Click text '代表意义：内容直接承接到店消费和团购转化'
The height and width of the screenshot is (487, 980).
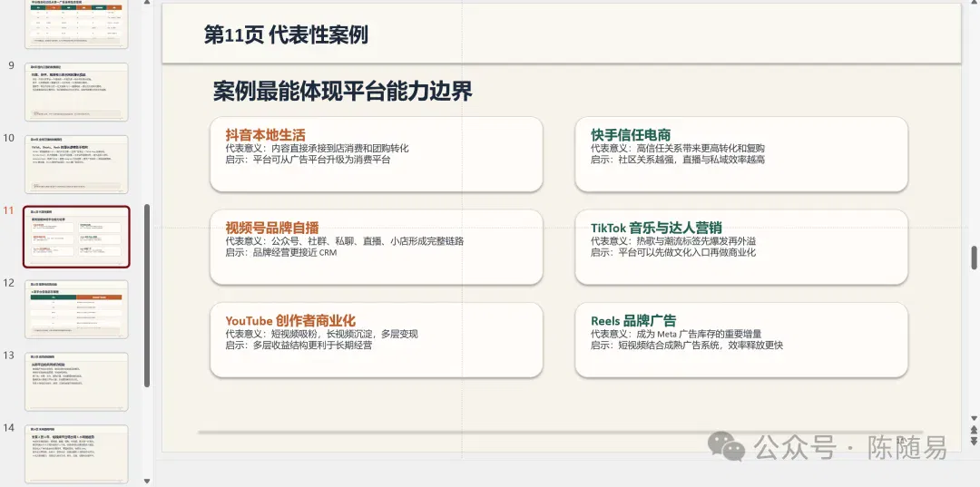coord(317,149)
